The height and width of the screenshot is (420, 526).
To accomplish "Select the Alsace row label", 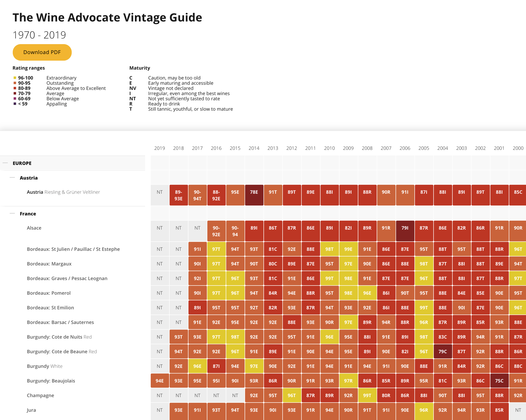I will click(34, 228).
